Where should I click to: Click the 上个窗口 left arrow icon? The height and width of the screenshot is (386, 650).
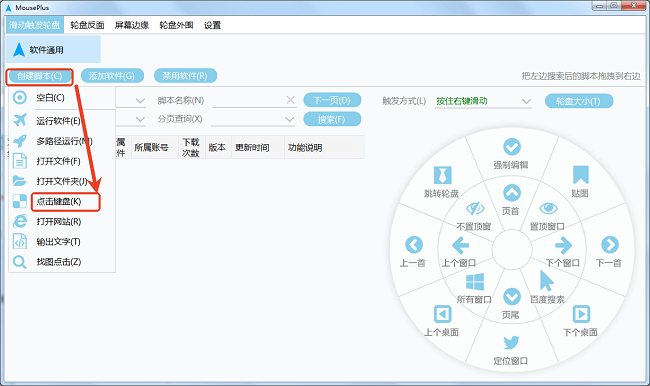(x=460, y=245)
